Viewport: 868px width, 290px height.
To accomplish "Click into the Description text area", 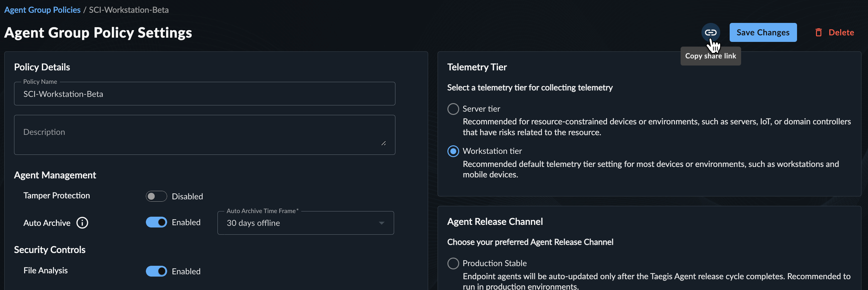I will pos(204,135).
